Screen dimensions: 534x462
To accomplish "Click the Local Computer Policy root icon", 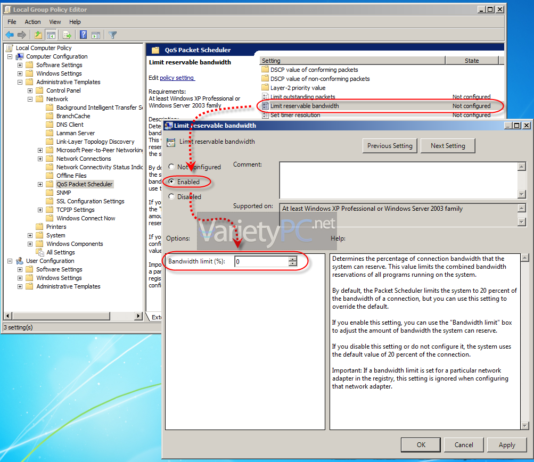I will (10, 48).
